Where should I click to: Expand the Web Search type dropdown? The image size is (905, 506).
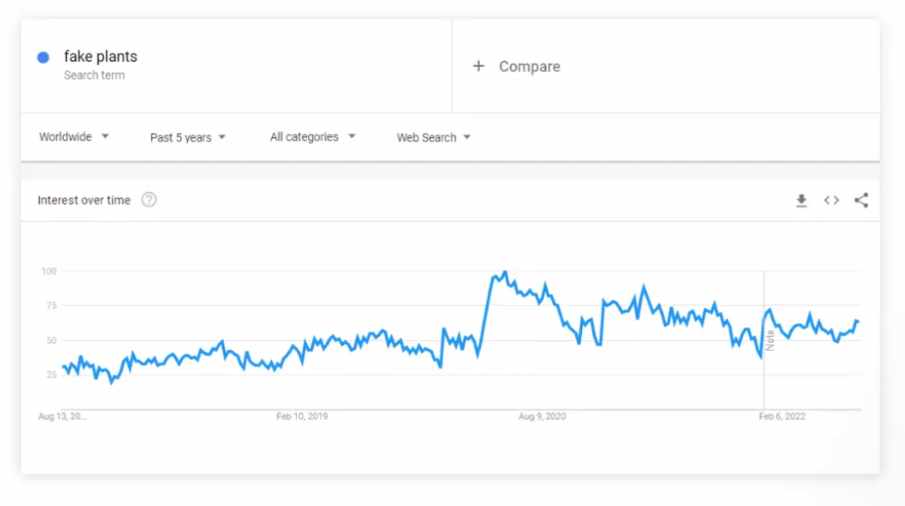(433, 137)
